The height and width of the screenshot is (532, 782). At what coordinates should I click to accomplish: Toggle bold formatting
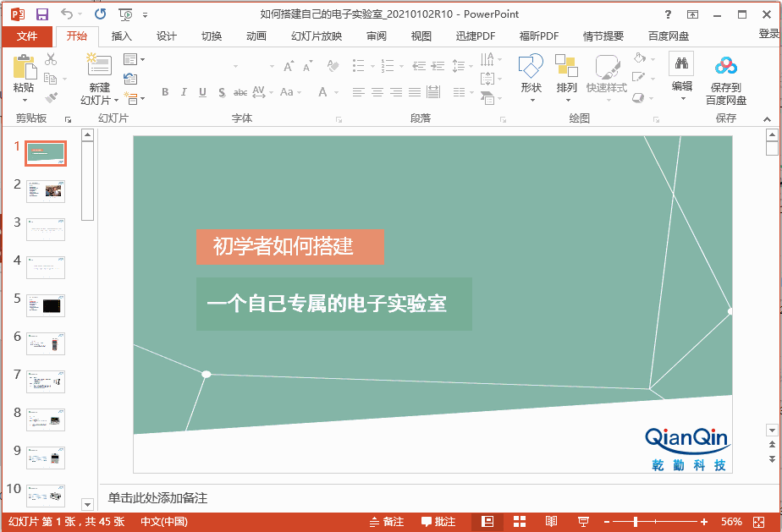coord(165,93)
